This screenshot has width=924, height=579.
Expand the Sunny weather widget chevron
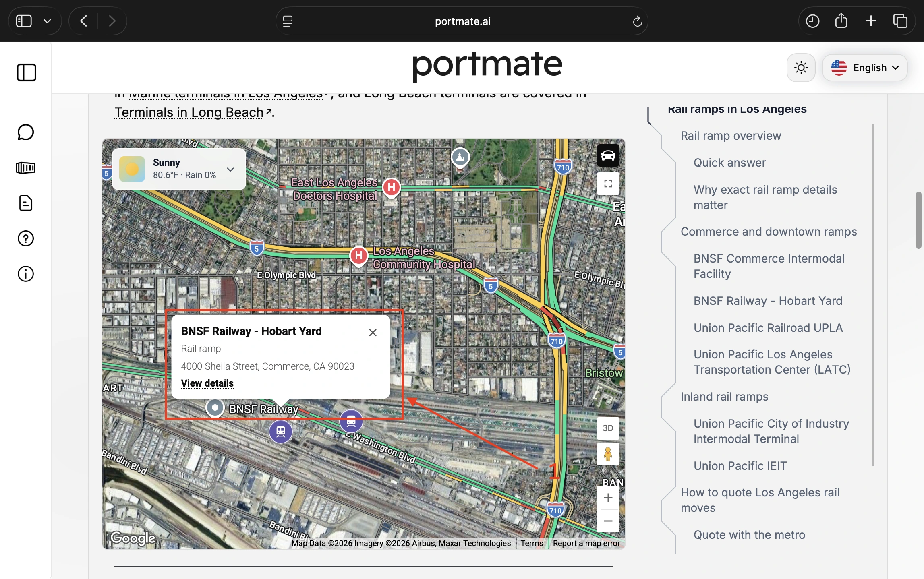(230, 169)
